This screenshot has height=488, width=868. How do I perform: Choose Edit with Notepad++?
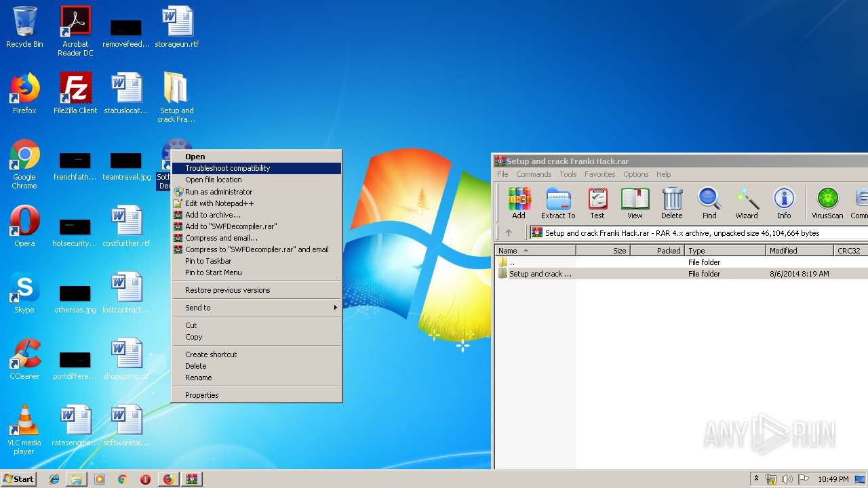point(256,203)
